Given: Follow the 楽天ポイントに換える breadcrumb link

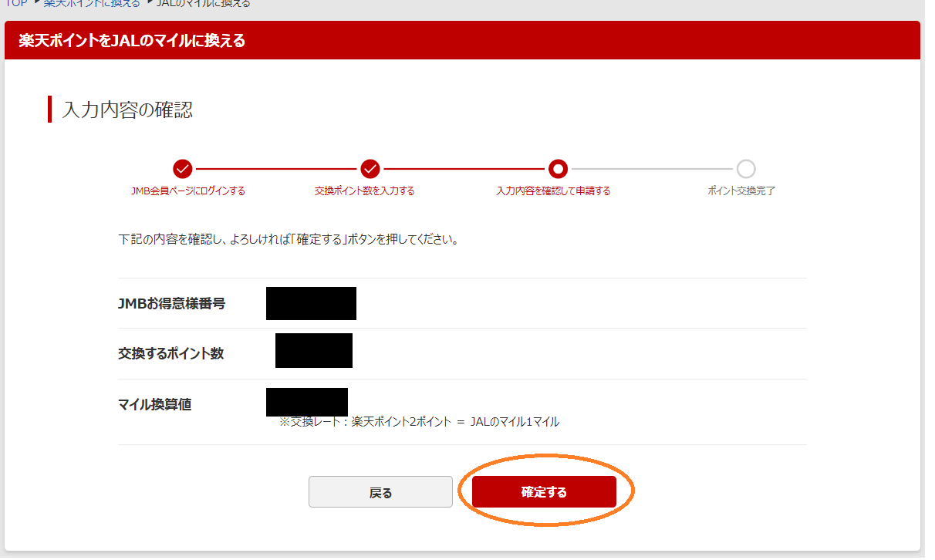Looking at the screenshot, I should pos(92,3).
